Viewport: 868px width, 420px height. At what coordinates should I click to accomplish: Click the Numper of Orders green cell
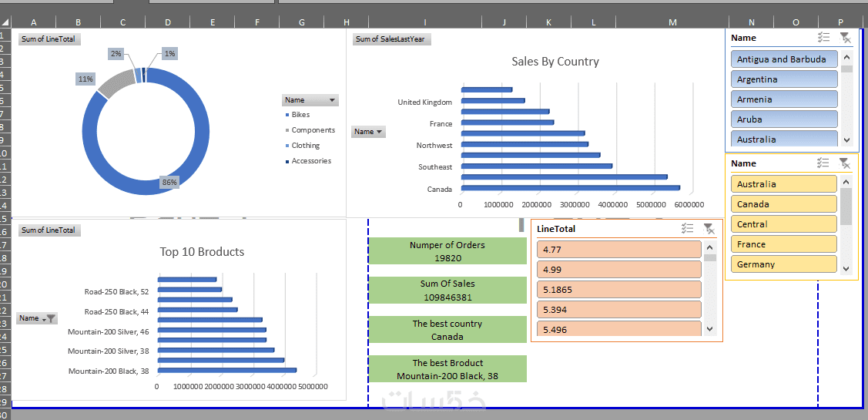click(447, 251)
